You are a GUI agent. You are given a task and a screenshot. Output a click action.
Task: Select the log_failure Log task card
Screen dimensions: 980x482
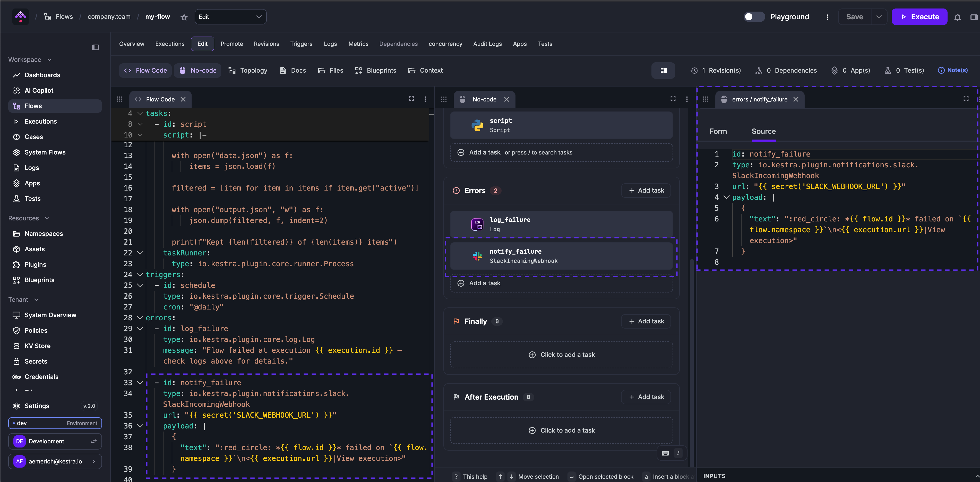(x=562, y=224)
